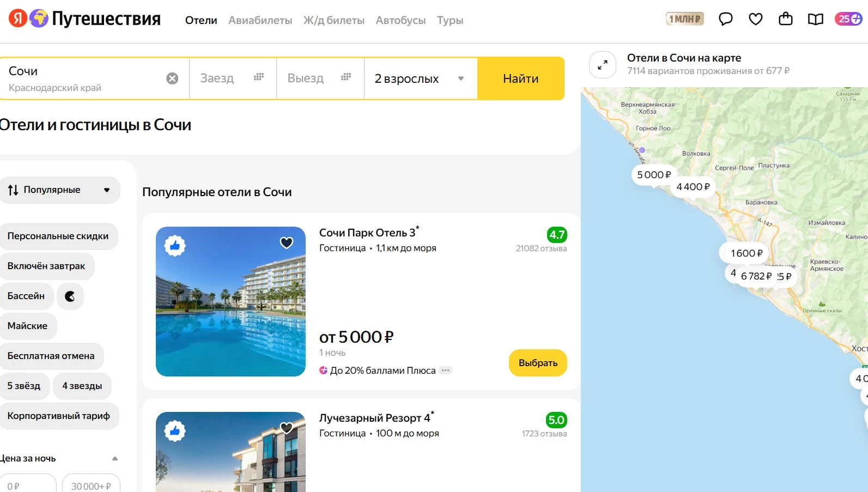Viewport: 868px width, 492px height.
Task: Open the chat messages icon in header
Action: [x=725, y=20]
